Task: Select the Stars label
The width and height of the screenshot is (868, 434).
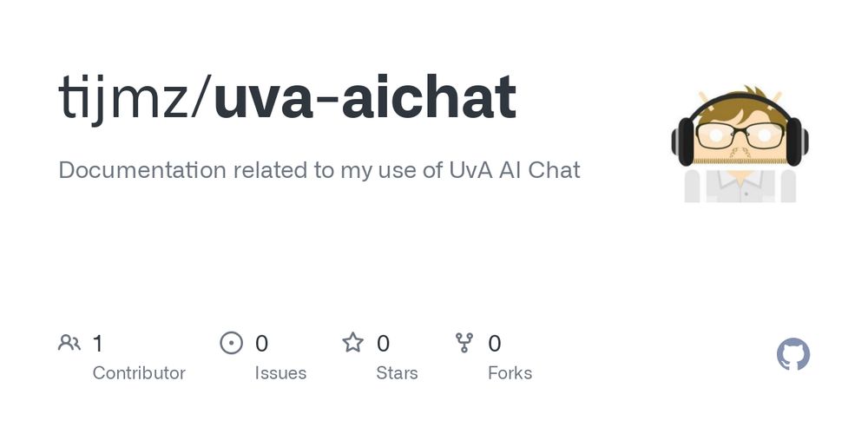Action: click(x=397, y=373)
